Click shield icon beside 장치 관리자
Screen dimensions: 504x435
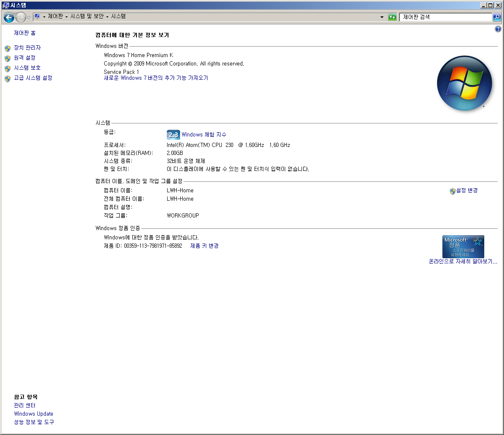8,48
